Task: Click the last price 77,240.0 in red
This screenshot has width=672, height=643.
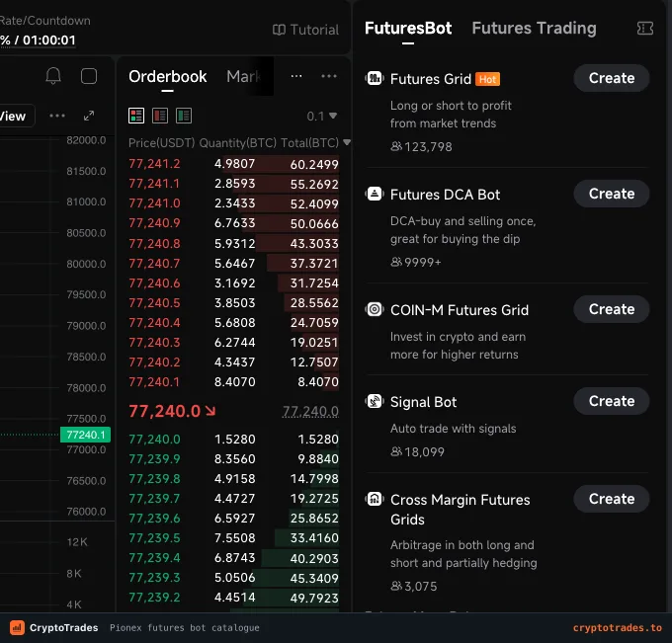Action: [165, 411]
